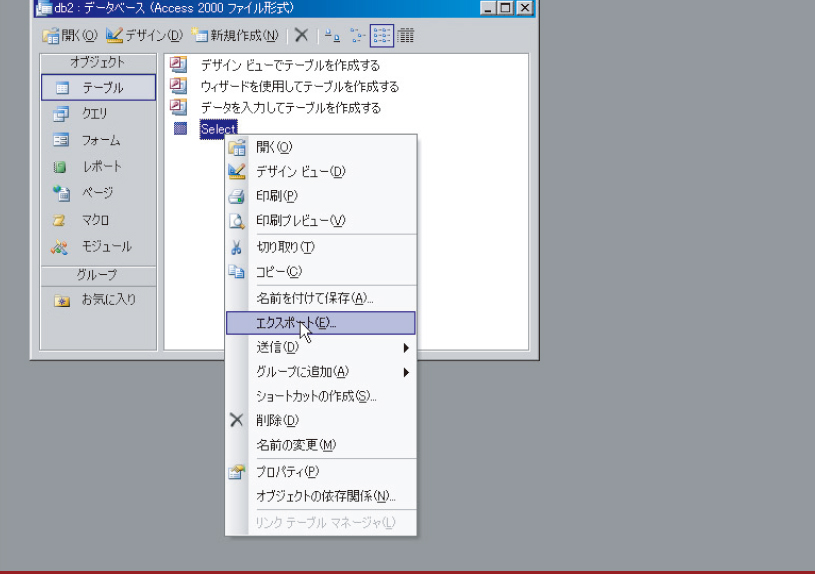This screenshot has height=574, width=815.
Task: Choose 印刷プレビュー(V) from context menu
Action: click(x=321, y=220)
